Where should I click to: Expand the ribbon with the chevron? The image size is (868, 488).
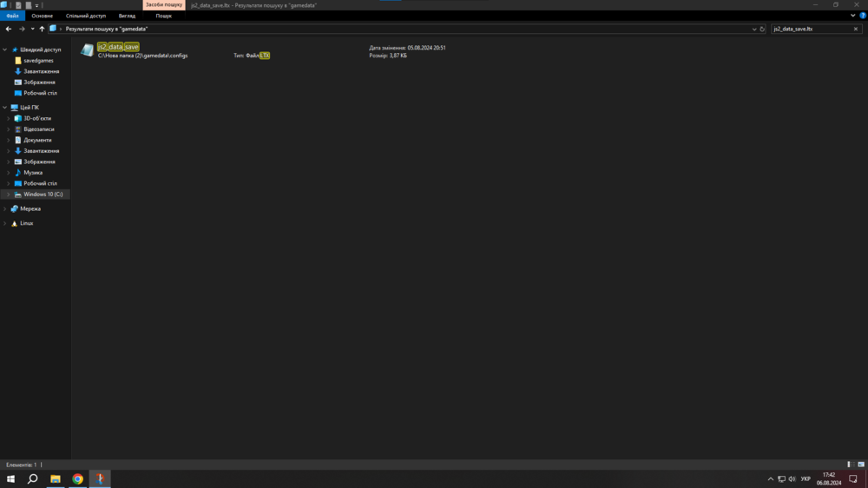(852, 16)
